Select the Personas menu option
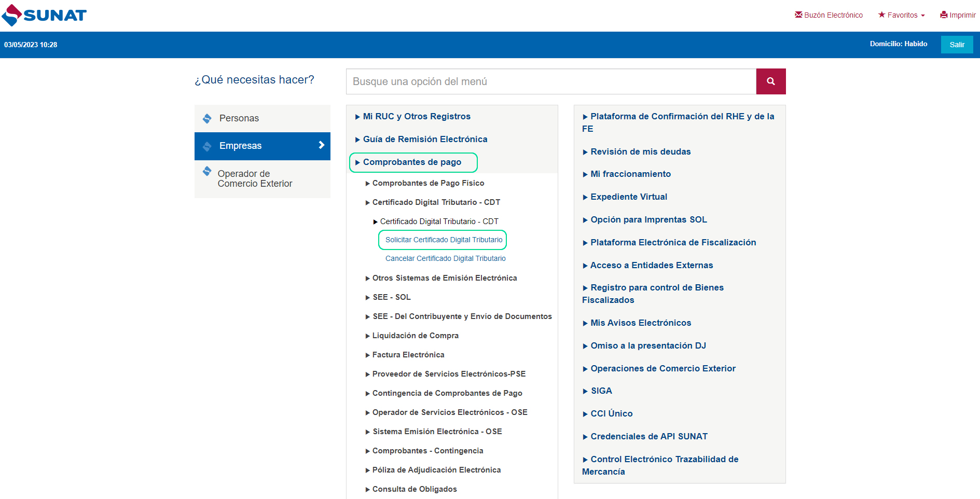This screenshot has width=980, height=499. (239, 118)
